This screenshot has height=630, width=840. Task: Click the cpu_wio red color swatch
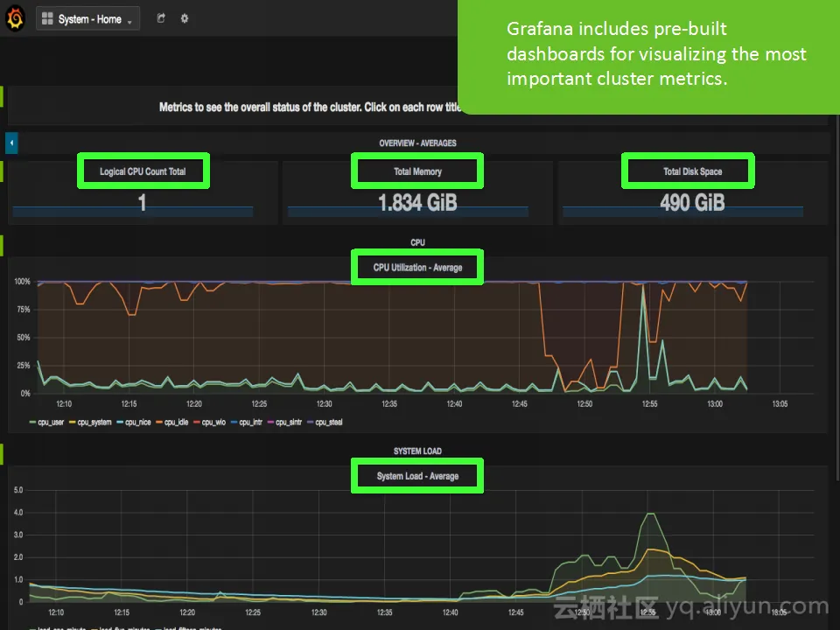pos(197,422)
